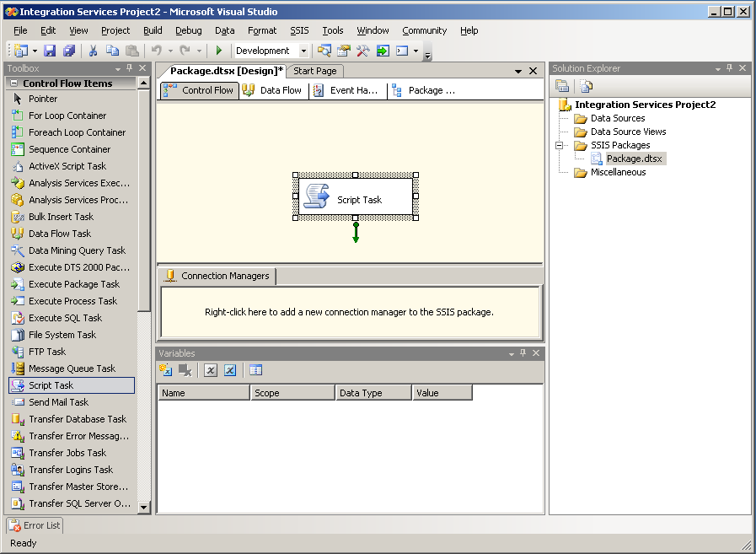756x554 pixels.
Task: Select Sequence Container toolbox item
Action: (72, 149)
